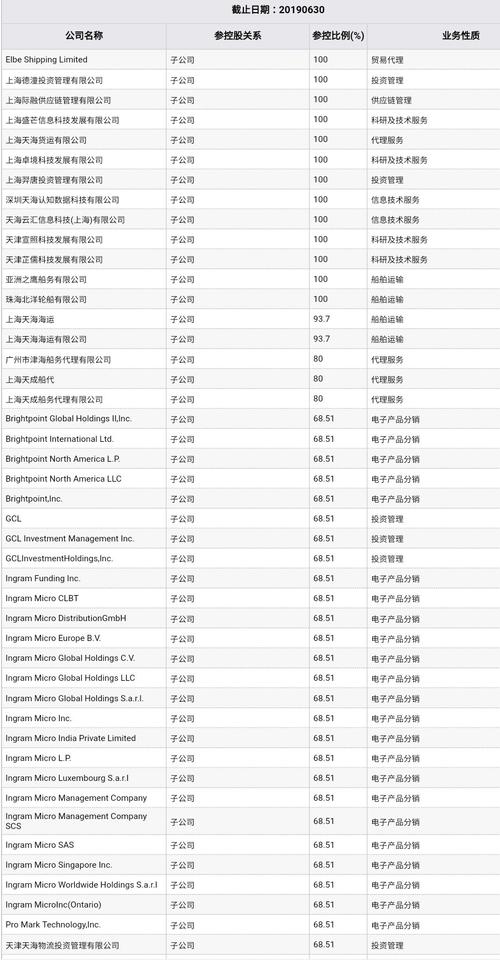500x960 pixels.
Task: Select the Elbe Shipping Limited company name
Action: tap(47, 59)
